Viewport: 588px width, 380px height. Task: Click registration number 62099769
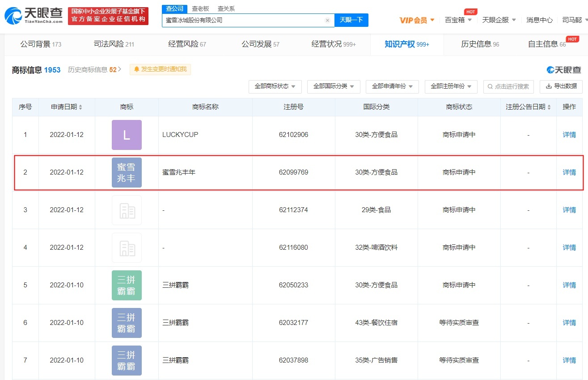tap(293, 172)
